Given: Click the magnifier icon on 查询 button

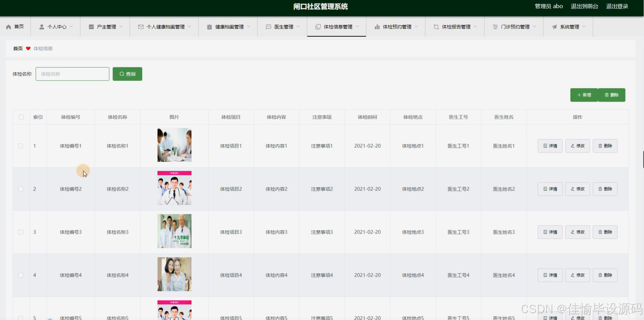Looking at the screenshot, I should [122, 74].
